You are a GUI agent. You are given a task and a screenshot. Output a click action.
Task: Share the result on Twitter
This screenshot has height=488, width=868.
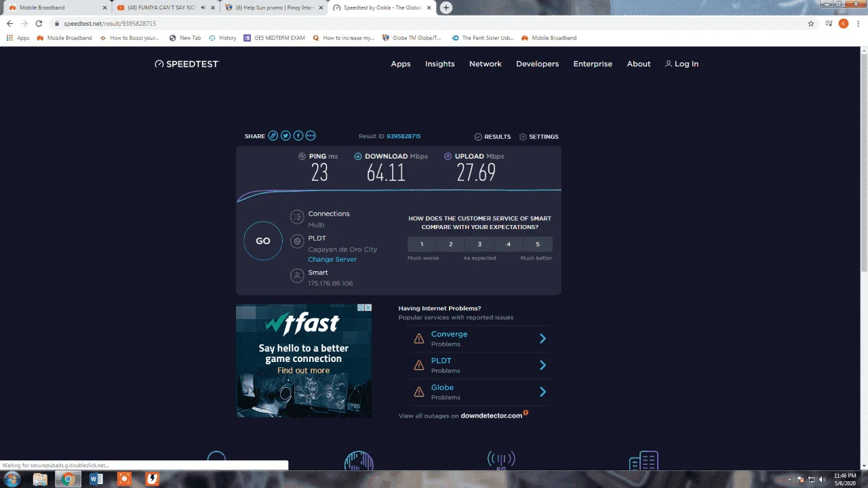(285, 136)
